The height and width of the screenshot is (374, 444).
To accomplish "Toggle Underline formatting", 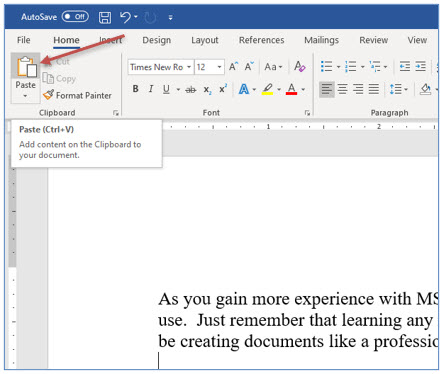I will [166, 89].
